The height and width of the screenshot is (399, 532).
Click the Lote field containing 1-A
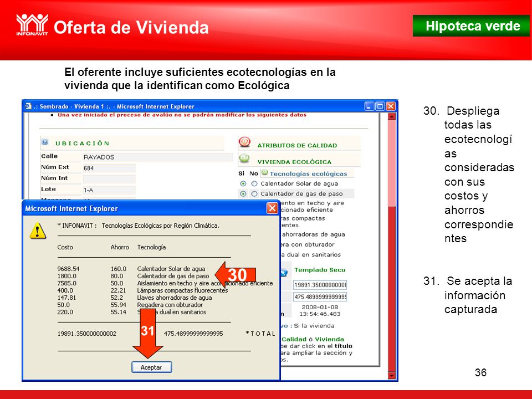pyautogui.click(x=109, y=190)
